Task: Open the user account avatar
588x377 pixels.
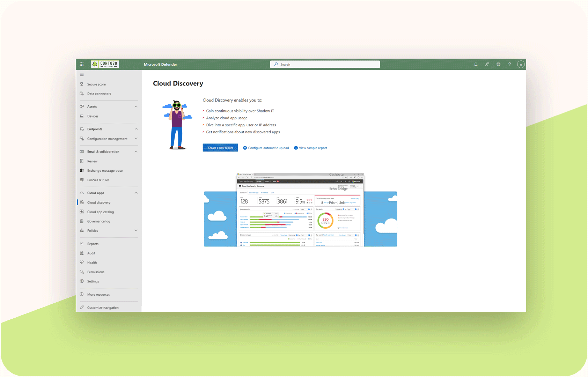Action: [521, 64]
